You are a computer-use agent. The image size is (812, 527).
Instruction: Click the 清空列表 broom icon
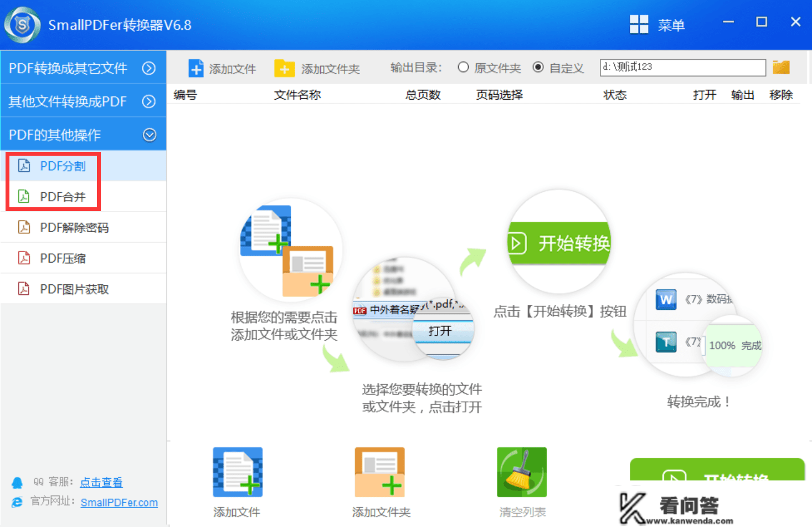pyautogui.click(x=522, y=472)
